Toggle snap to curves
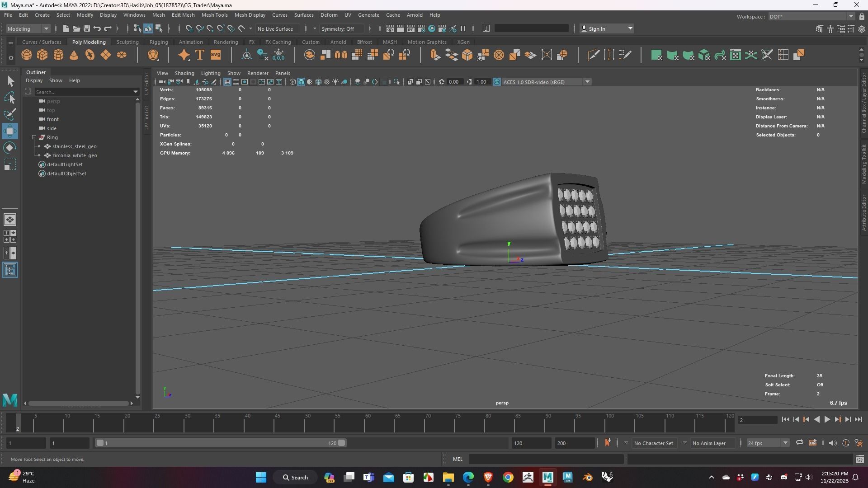Image resolution: width=868 pixels, height=488 pixels. 200,28
